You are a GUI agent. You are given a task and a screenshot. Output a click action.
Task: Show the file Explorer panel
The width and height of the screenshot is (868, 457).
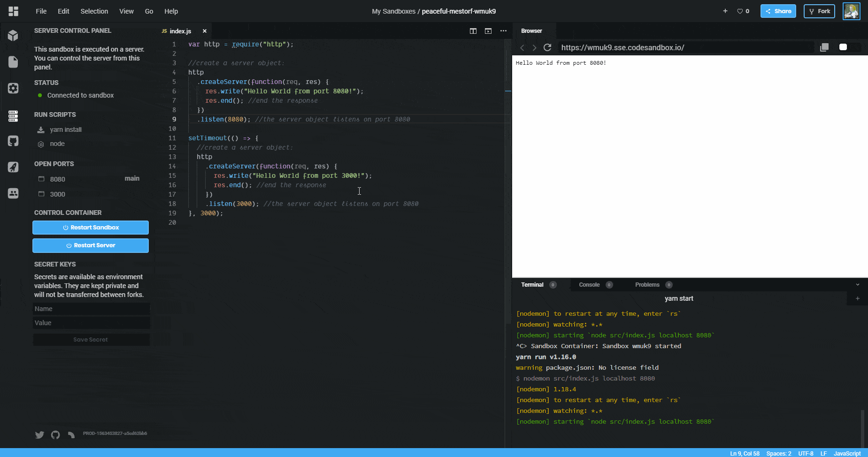13,62
